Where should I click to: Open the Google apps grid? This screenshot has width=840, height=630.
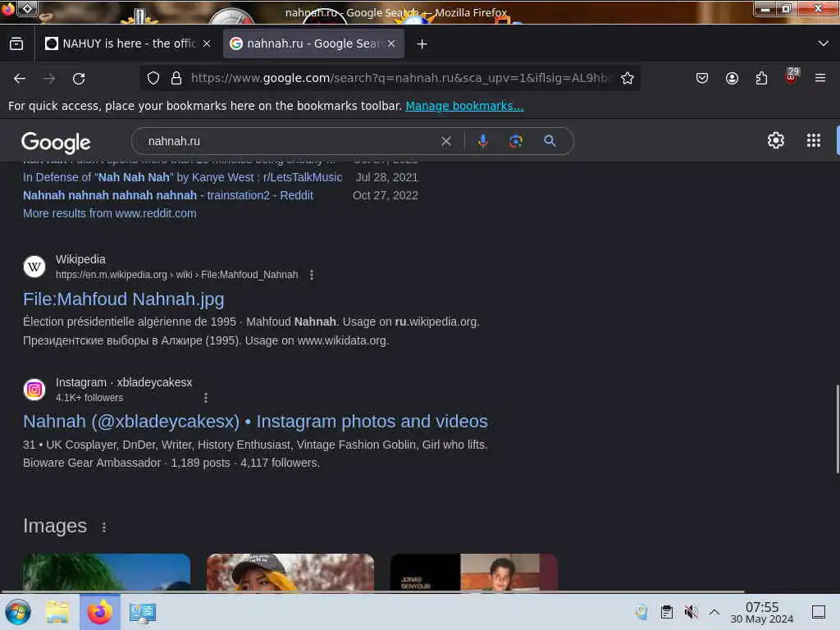[x=813, y=140]
